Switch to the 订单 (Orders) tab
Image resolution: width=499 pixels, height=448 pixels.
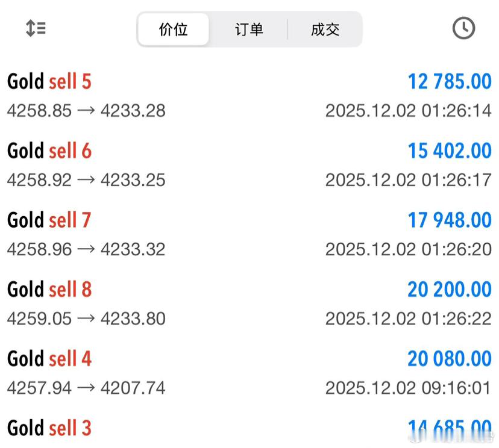(249, 29)
